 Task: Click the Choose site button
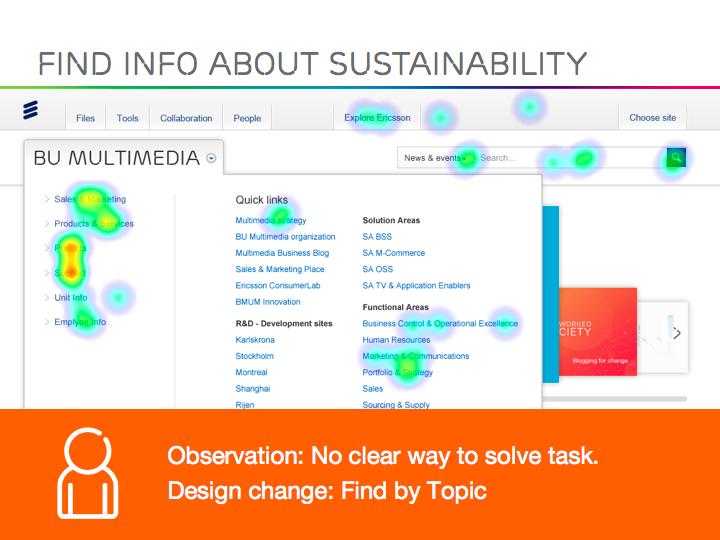tap(652, 118)
